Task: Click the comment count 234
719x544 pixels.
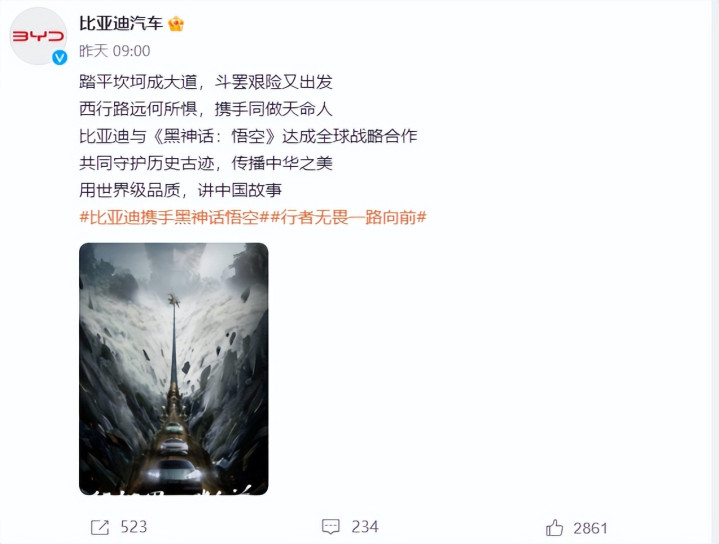Action: tap(365, 527)
